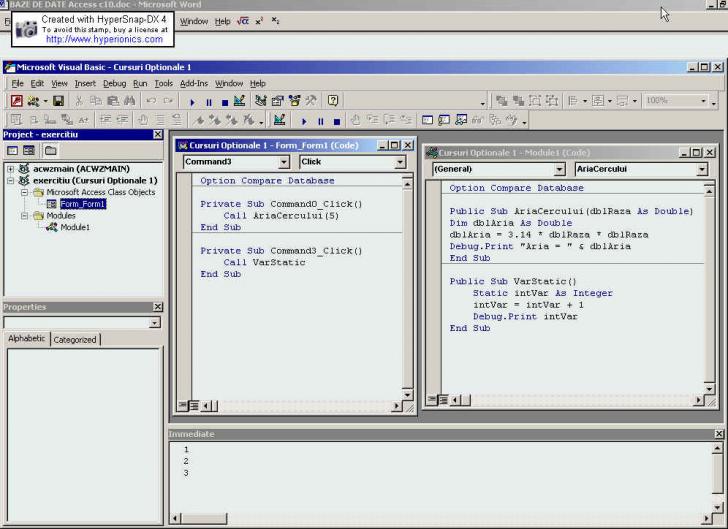Screen dimensions: 728x529
Task: Open the Help menu in the Word window
Action: tap(222, 21)
